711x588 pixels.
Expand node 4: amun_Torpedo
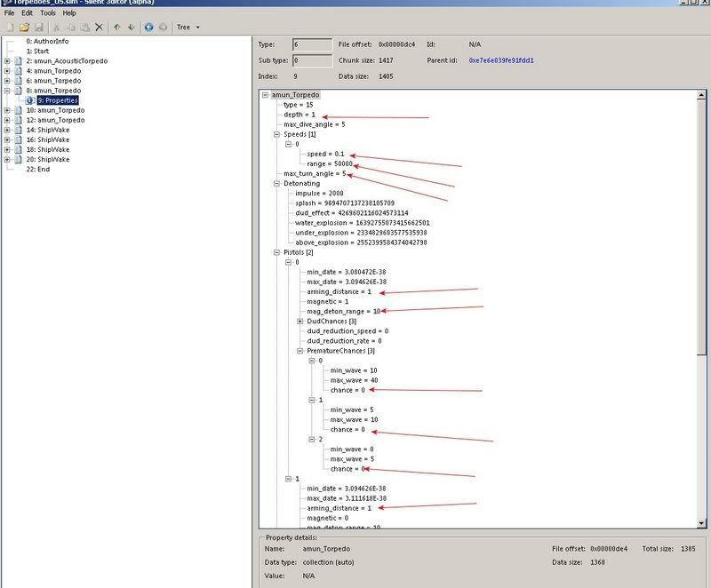[7, 71]
